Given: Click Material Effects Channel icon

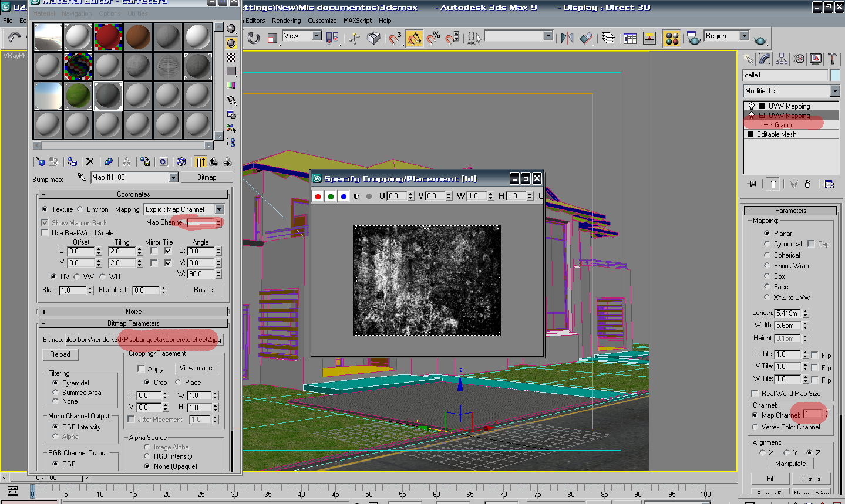Looking at the screenshot, I should pyautogui.click(x=163, y=161).
